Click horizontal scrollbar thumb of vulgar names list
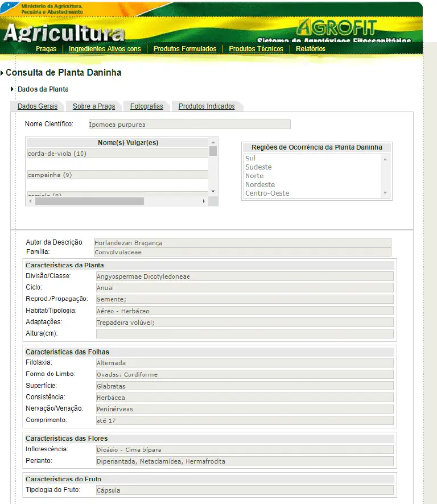This screenshot has width=437, height=504. pos(89,201)
